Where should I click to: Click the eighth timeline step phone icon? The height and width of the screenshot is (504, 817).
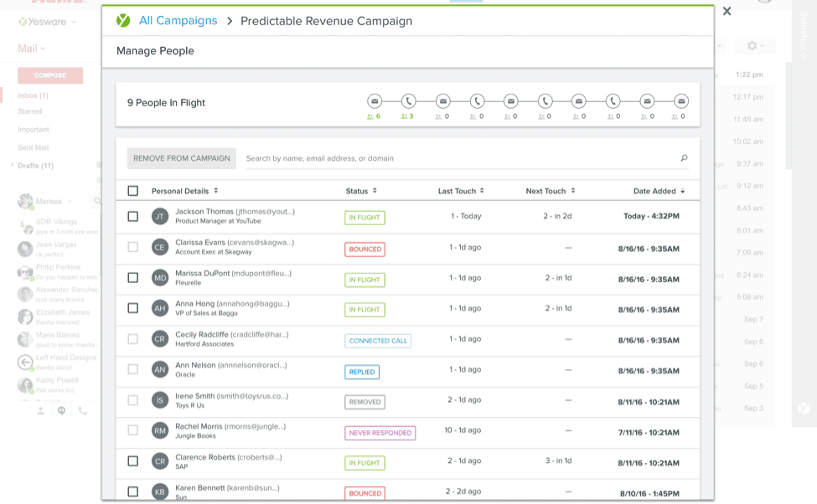tap(613, 101)
